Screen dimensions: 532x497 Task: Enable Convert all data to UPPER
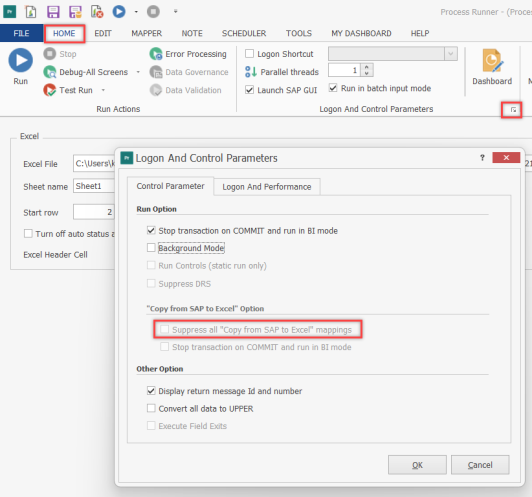coord(151,408)
